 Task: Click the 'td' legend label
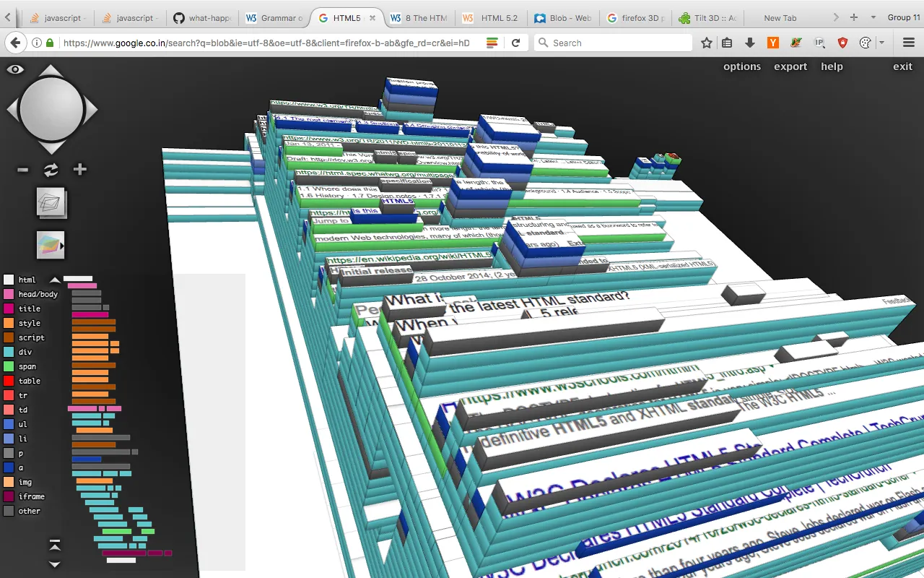[x=23, y=410]
